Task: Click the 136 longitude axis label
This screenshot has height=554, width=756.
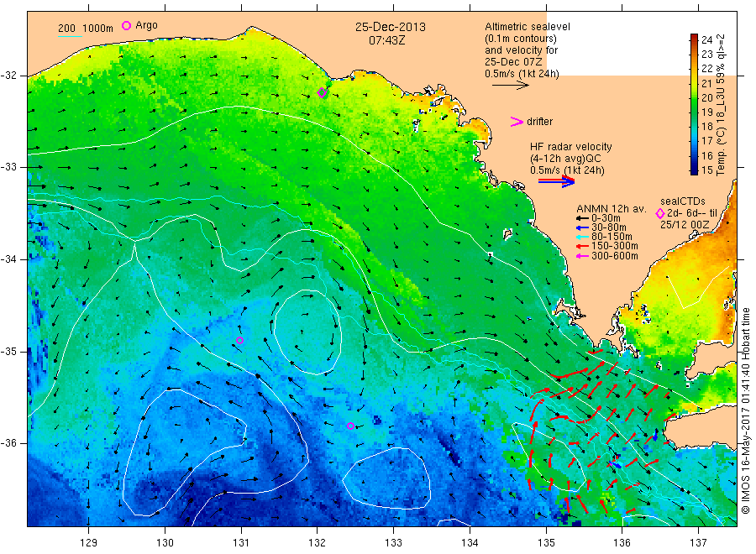Action: [622, 543]
